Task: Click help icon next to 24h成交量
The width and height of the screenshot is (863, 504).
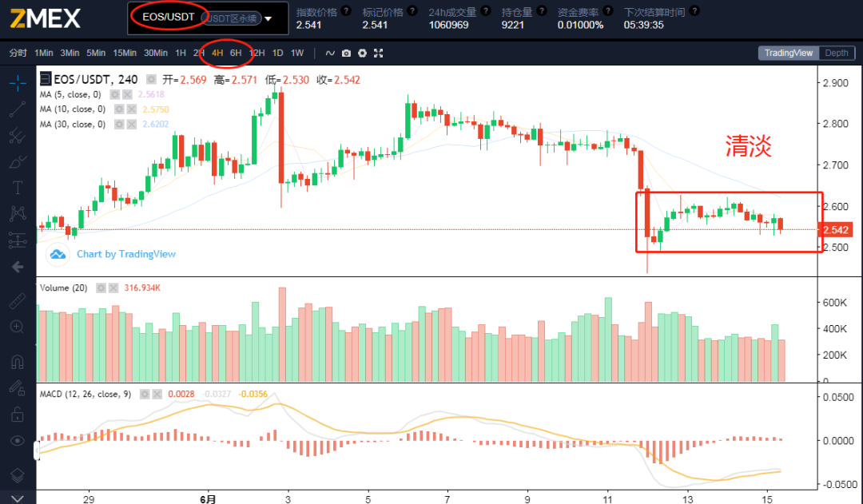Action: [486, 10]
